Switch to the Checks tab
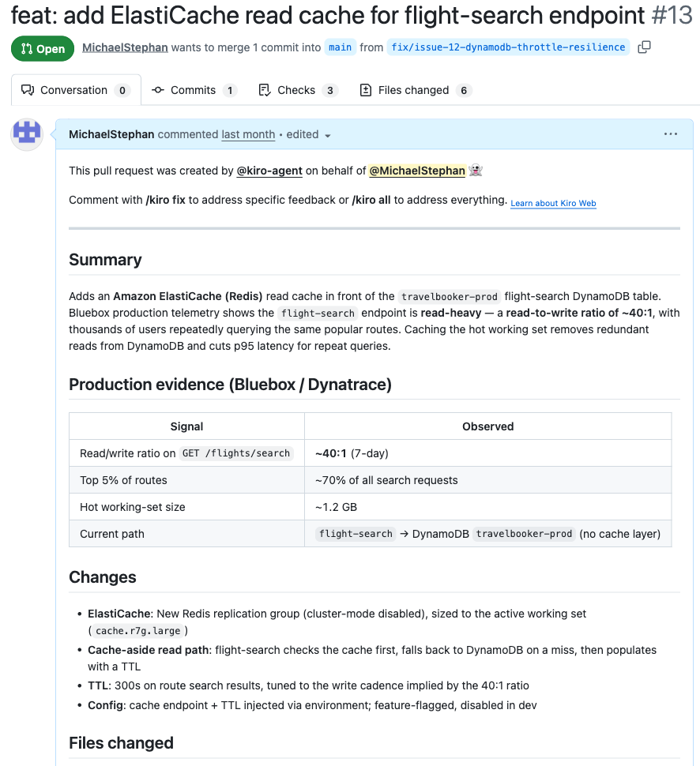 point(298,90)
